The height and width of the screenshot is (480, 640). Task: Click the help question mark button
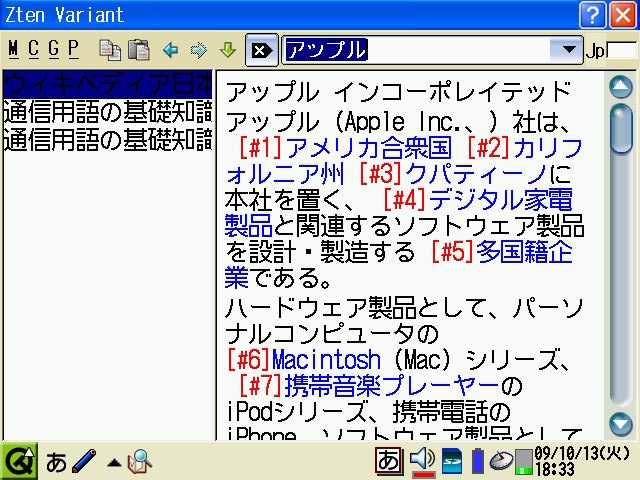pyautogui.click(x=592, y=15)
